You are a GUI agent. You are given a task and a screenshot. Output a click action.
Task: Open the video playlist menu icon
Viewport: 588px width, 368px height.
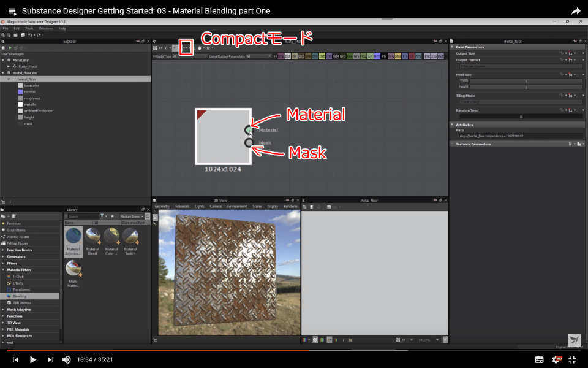[12, 11]
